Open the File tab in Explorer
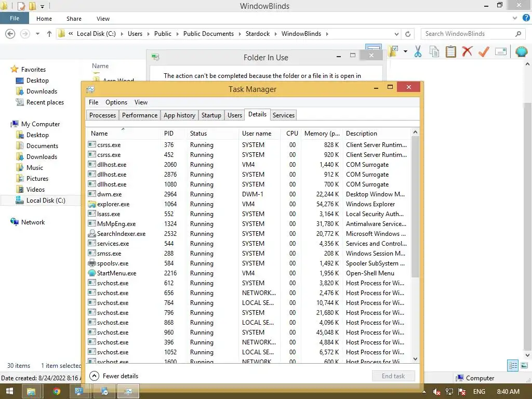This screenshot has width=532, height=399. [x=14, y=18]
